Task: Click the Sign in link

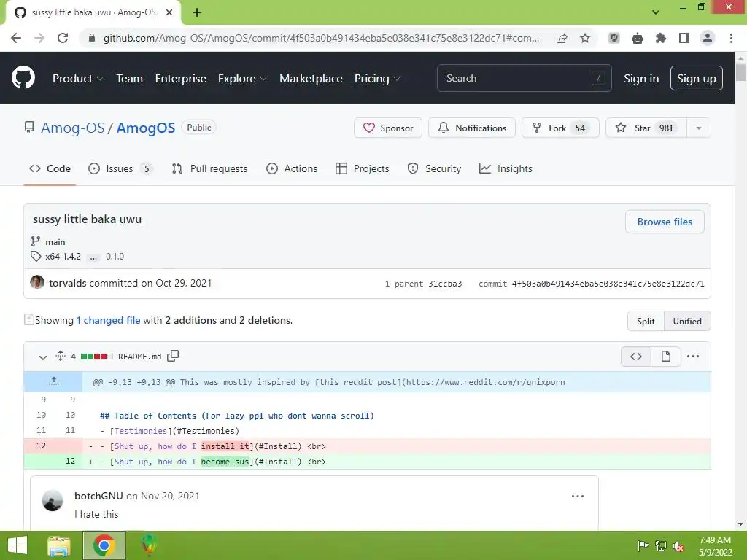Action: pyautogui.click(x=641, y=79)
